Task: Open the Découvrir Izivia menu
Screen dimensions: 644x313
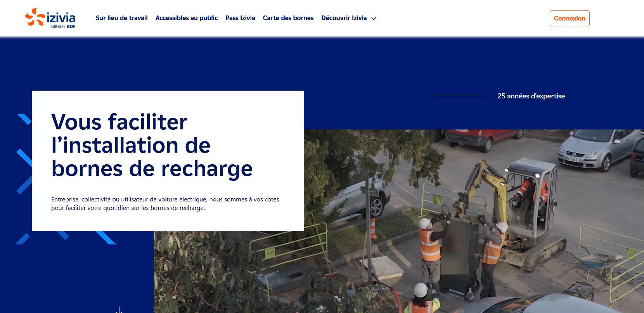Action: pyautogui.click(x=344, y=18)
